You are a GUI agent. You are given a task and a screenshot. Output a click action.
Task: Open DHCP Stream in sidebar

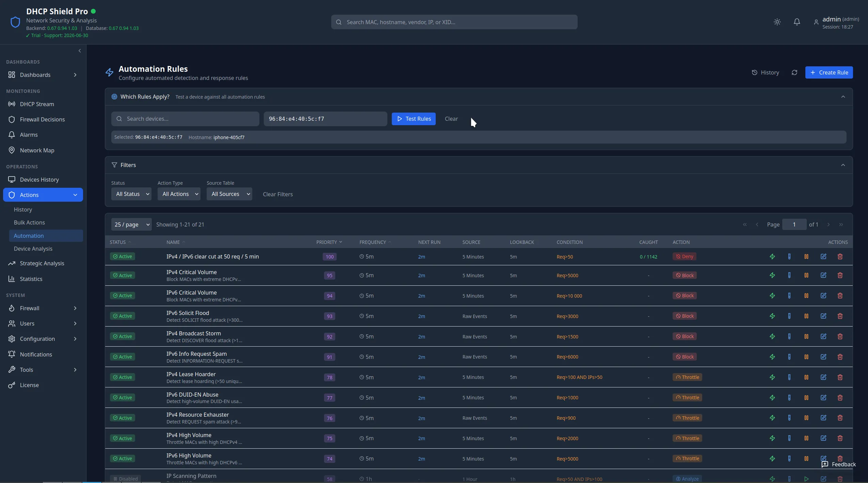point(43,104)
